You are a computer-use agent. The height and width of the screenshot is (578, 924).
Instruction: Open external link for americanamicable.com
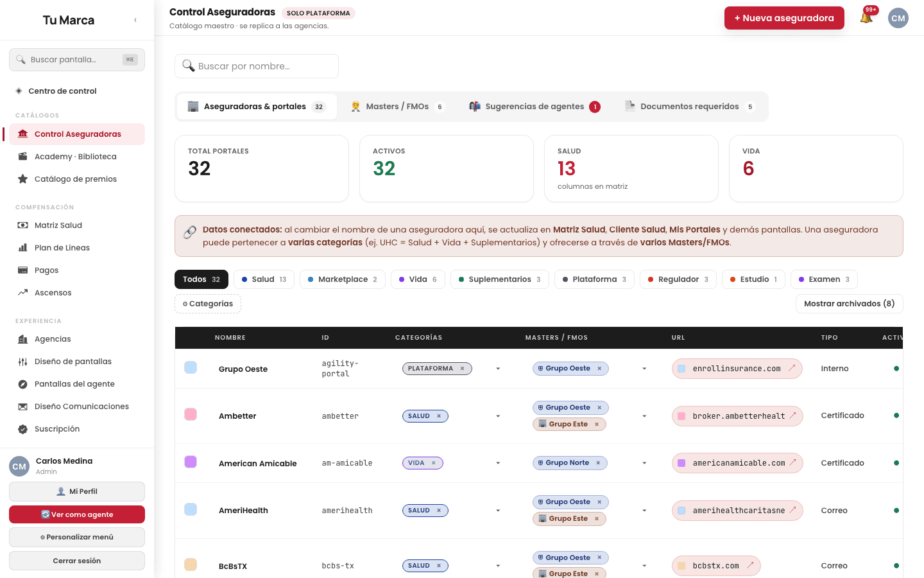click(x=792, y=463)
